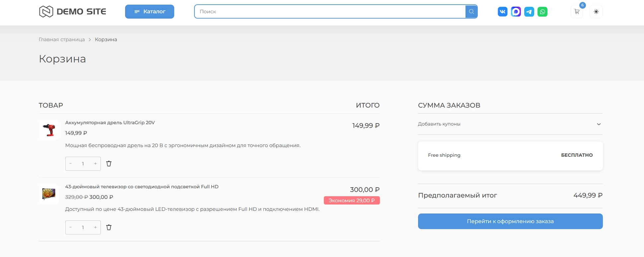
Task: Click Перейти к оформлению заказа button
Action: pos(510,221)
